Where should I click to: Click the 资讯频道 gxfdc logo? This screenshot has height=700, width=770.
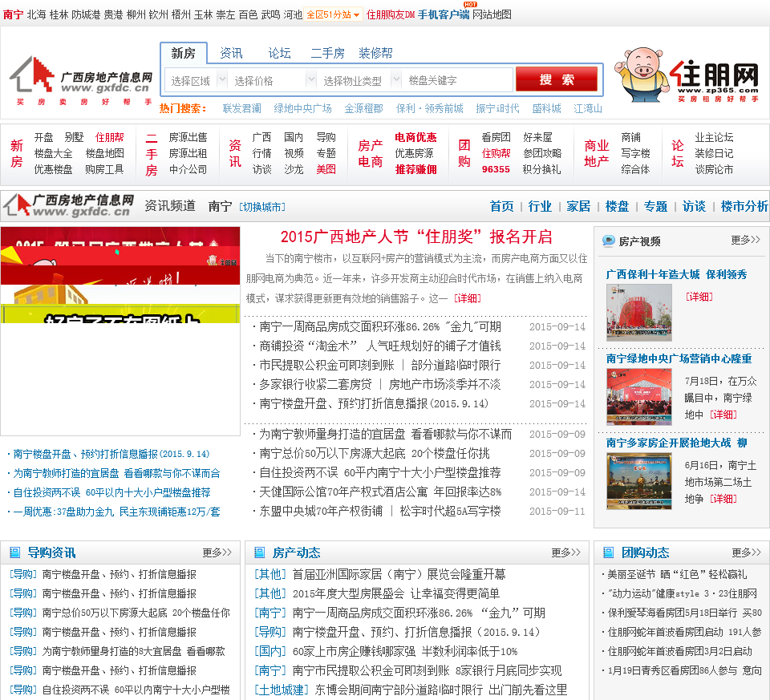coord(69,205)
